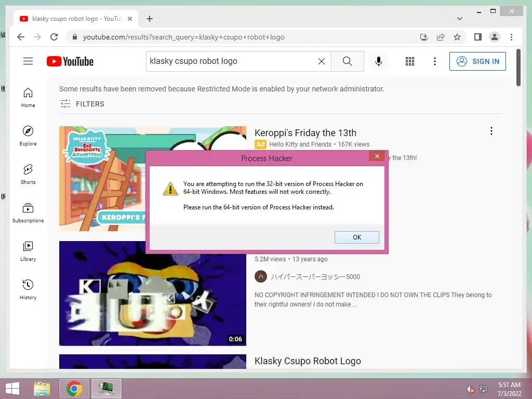Click the lock icon in the address bar
This screenshot has width=532, height=399.
tap(75, 37)
